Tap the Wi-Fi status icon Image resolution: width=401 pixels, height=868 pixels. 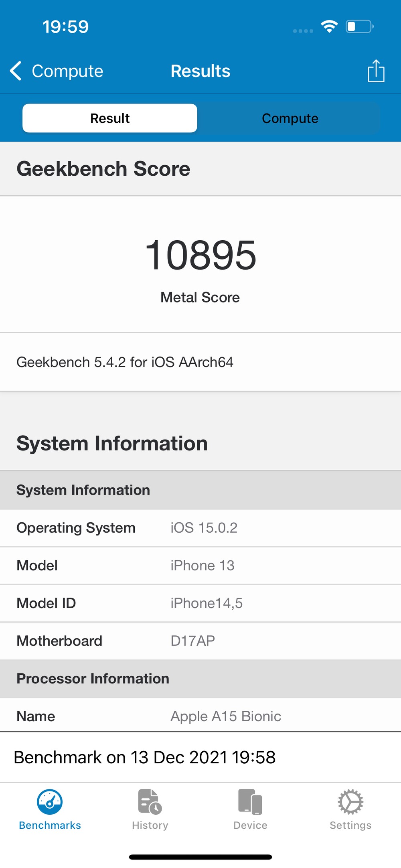point(329,27)
